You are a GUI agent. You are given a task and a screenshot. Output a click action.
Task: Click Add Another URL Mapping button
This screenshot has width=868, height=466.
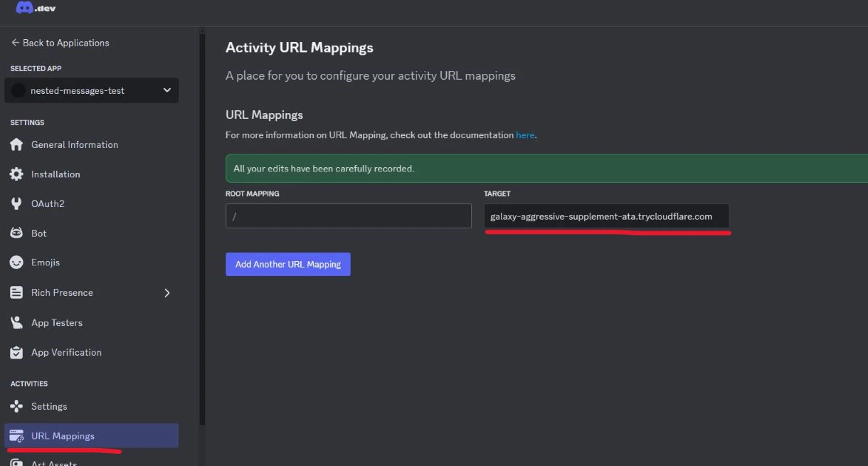click(x=288, y=264)
